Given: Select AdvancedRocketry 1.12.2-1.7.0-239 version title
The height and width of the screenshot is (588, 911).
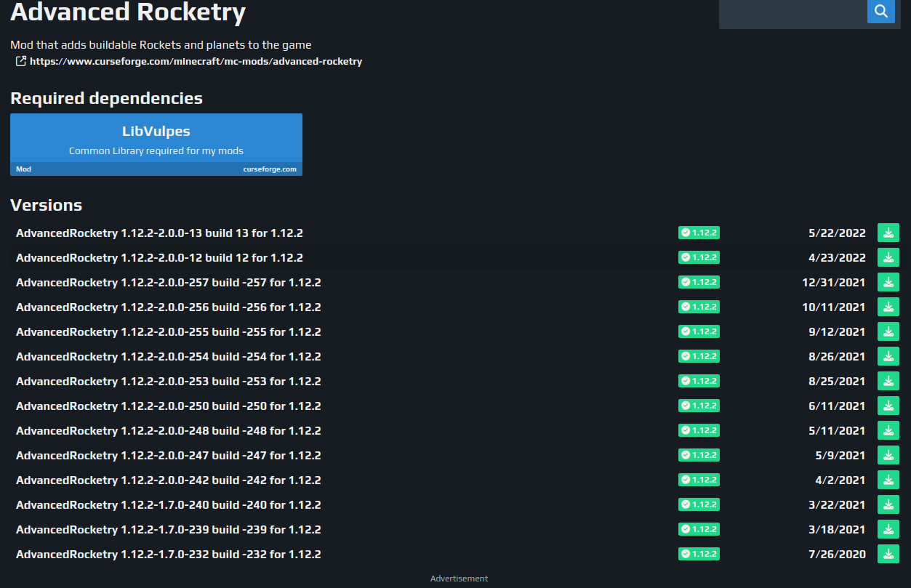Looking at the screenshot, I should (x=169, y=530).
